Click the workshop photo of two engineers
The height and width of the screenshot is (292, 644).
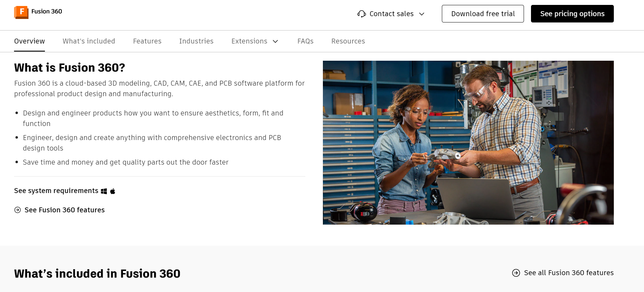pyautogui.click(x=468, y=142)
